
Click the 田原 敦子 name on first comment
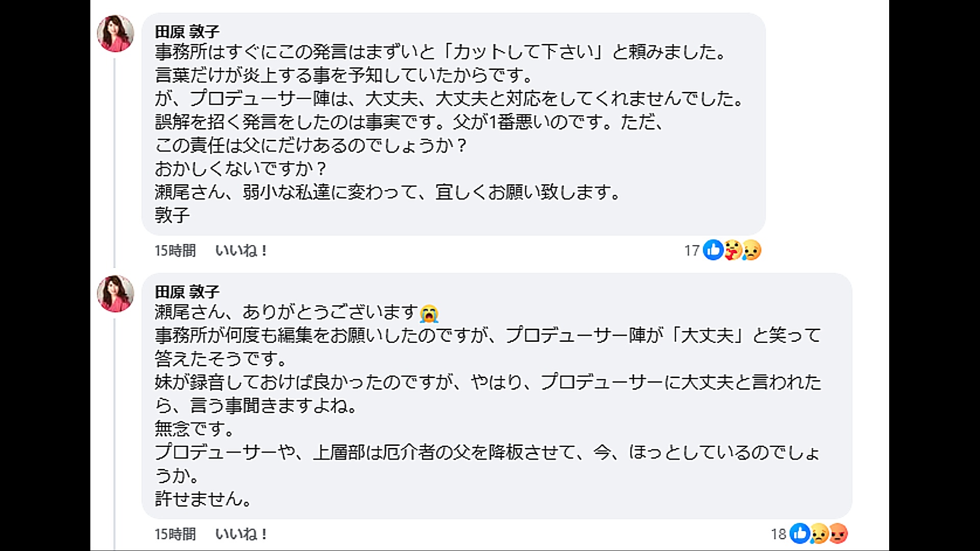click(187, 32)
